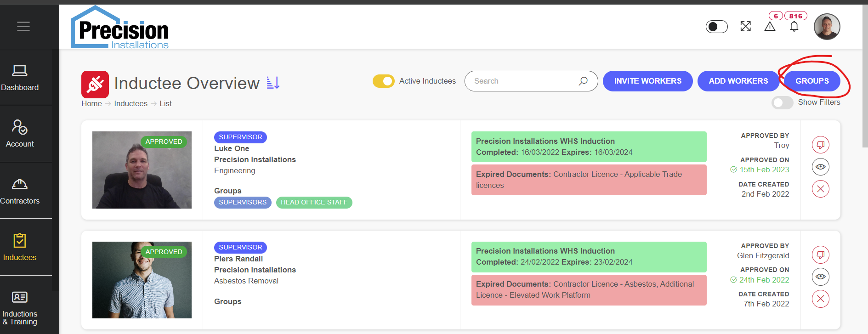
Task: Enter fullscreen with the expand icon
Action: click(745, 27)
